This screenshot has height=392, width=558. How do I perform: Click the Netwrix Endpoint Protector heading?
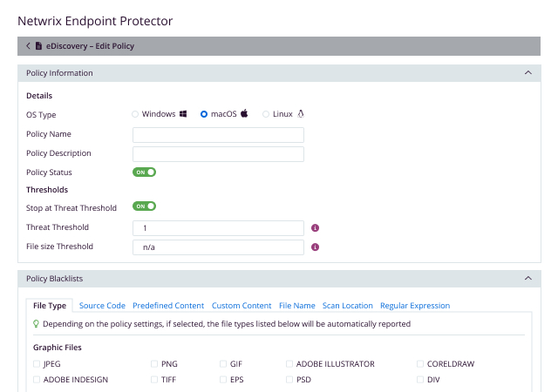click(x=95, y=21)
